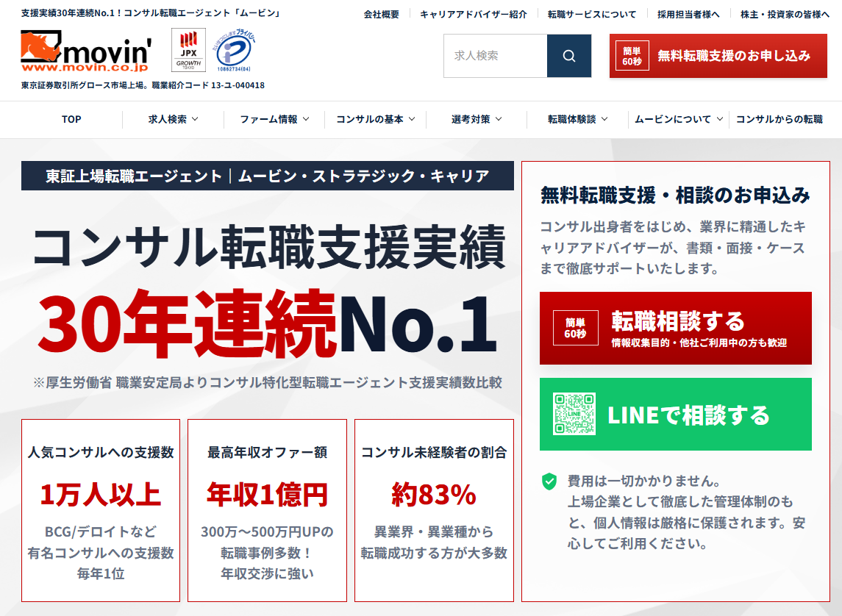Click the LINEで相談する green button
Screen dimensions: 842x616
[676, 415]
